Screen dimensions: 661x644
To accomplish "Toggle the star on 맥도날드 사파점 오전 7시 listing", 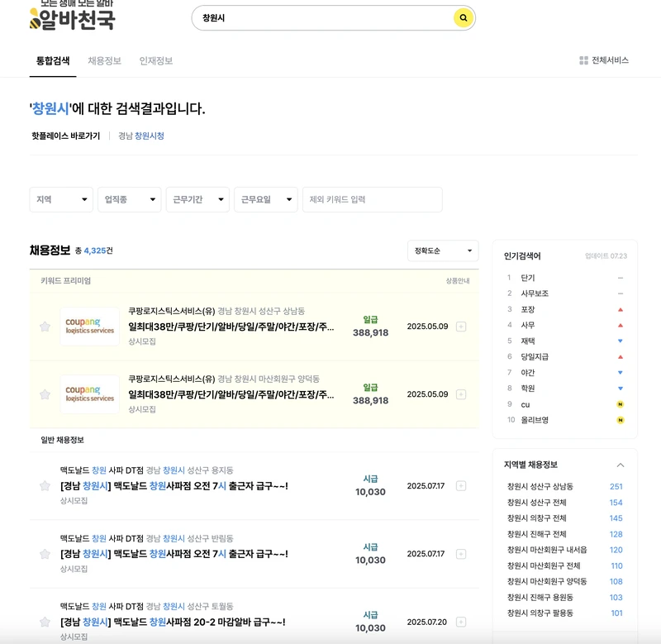I will 45,485.
